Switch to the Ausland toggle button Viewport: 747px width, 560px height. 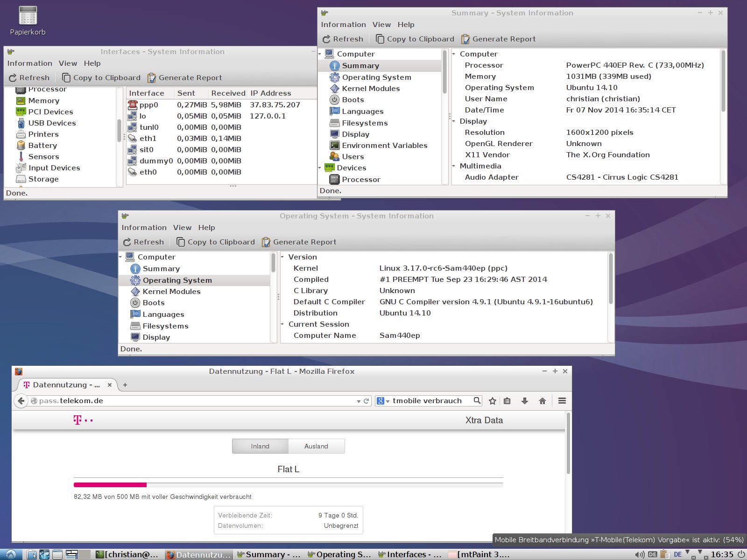point(316,446)
